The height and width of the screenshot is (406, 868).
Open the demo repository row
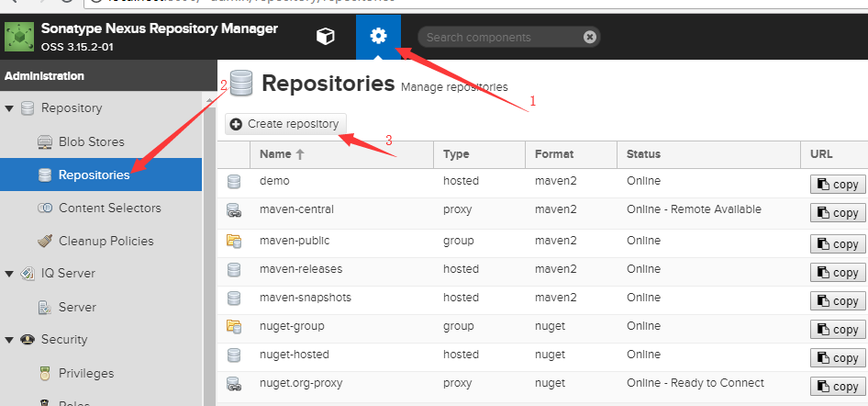pyautogui.click(x=542, y=183)
